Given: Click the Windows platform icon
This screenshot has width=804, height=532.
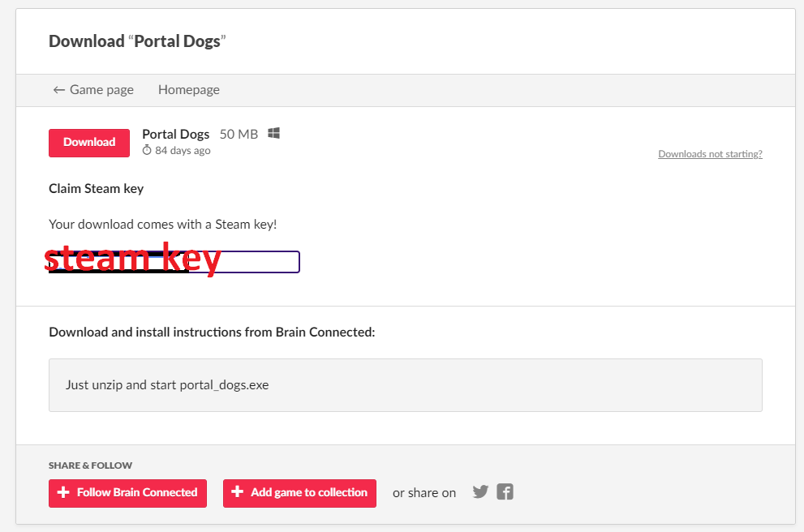Looking at the screenshot, I should click(273, 134).
